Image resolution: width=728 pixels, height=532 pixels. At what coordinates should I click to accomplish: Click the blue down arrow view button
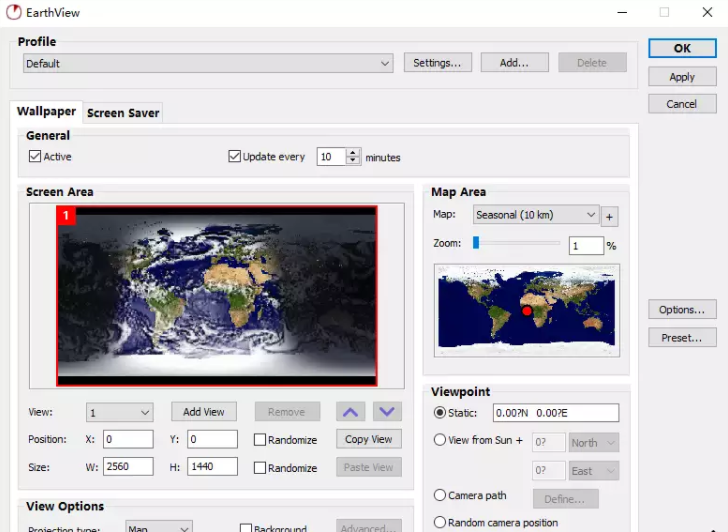(386, 411)
